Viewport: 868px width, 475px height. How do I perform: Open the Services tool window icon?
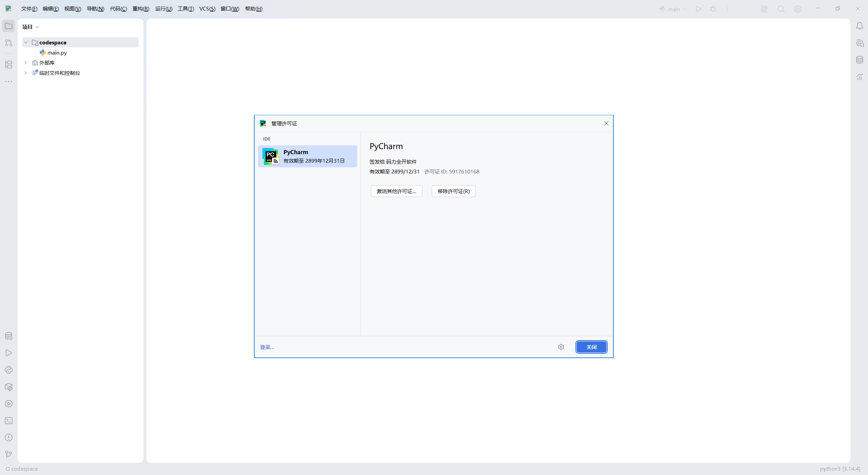8,404
